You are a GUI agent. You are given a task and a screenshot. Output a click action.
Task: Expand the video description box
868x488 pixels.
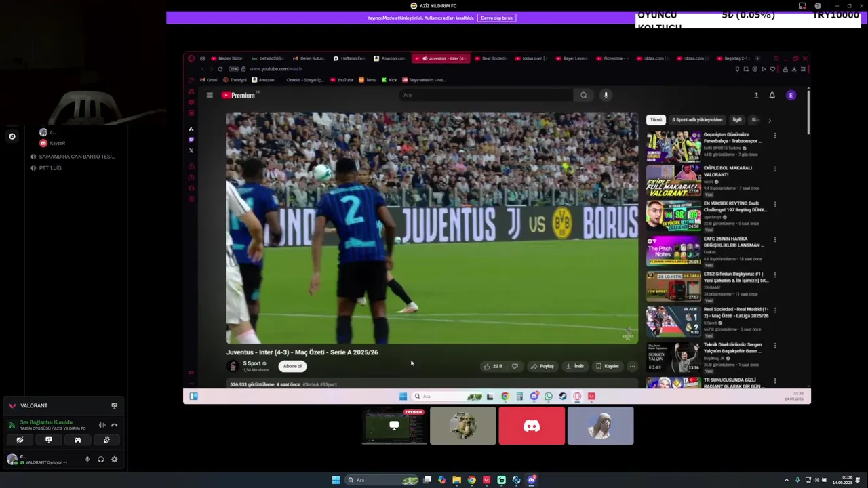click(432, 384)
